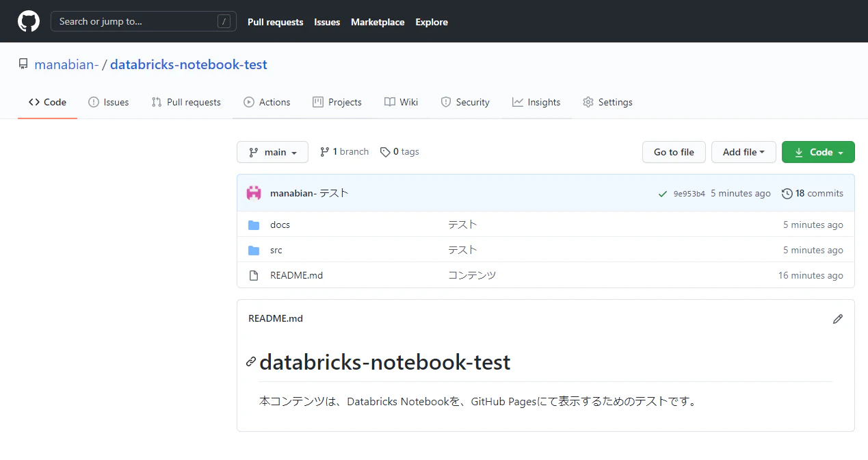Click the heading anchor link icon
Image resolution: width=868 pixels, height=460 pixels.
tap(251, 362)
